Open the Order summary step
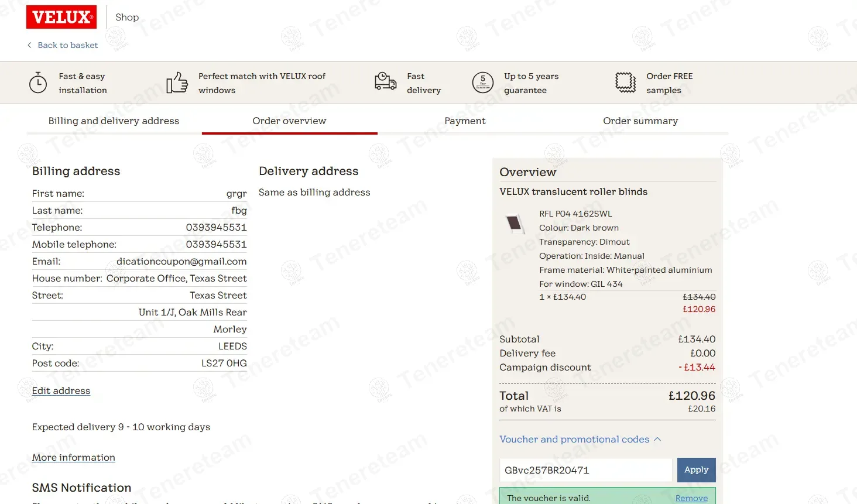The height and width of the screenshot is (504, 857). pyautogui.click(x=640, y=121)
